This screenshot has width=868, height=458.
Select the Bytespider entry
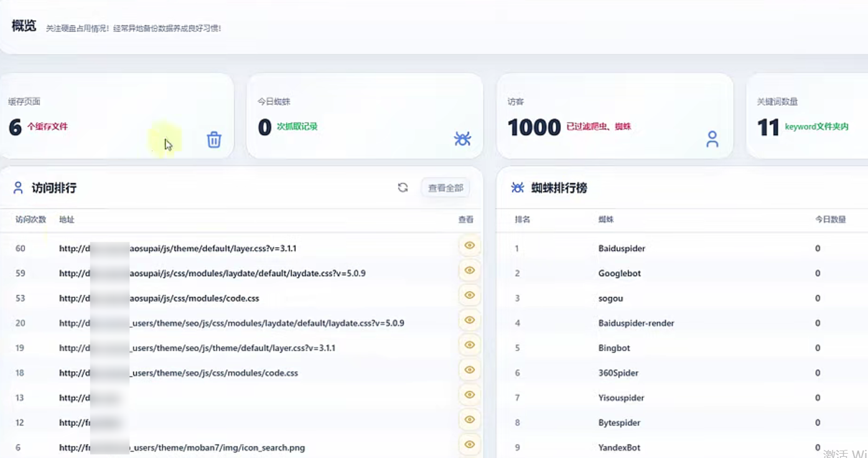pyautogui.click(x=619, y=423)
